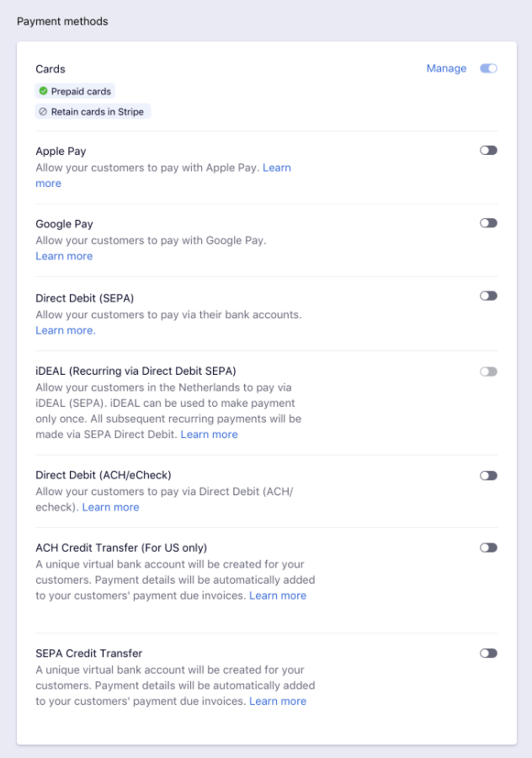Image resolution: width=532 pixels, height=758 pixels.
Task: Turn on the Google Pay switch
Action: tap(488, 223)
